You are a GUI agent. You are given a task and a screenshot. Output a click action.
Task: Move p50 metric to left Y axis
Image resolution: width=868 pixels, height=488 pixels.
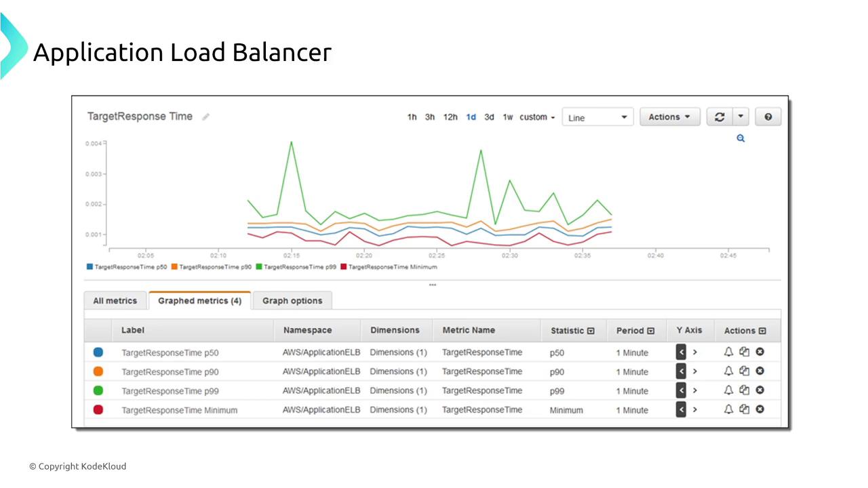click(681, 352)
